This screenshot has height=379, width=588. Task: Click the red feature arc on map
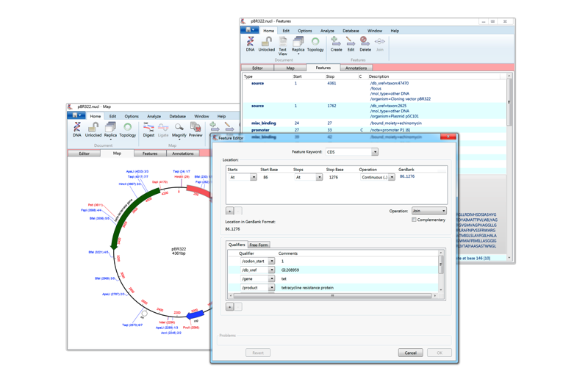(198, 191)
